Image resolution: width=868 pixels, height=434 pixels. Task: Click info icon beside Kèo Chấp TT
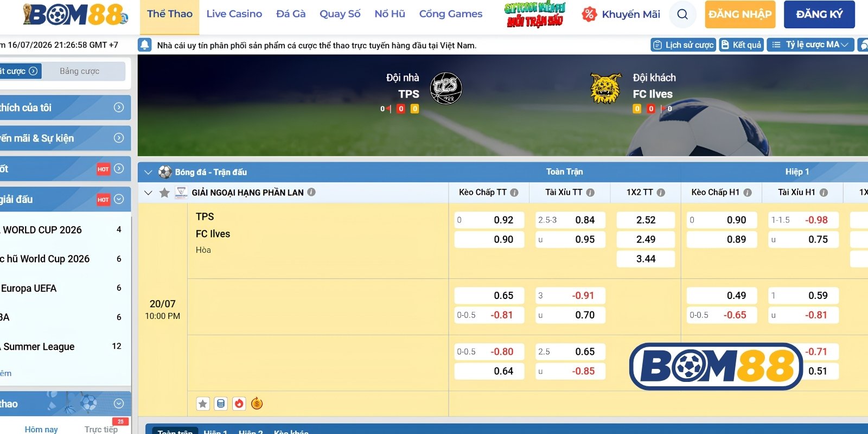tap(514, 193)
